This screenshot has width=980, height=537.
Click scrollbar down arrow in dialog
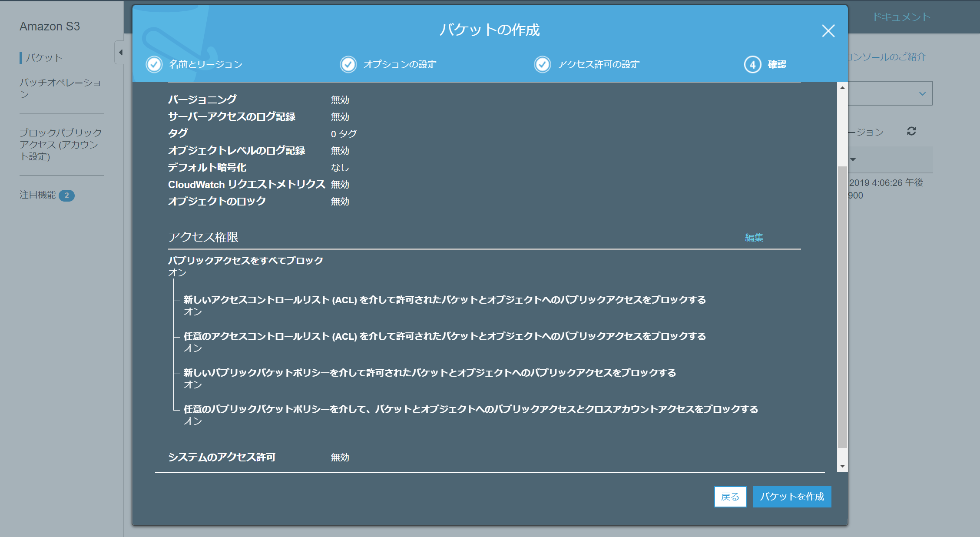[x=842, y=466]
